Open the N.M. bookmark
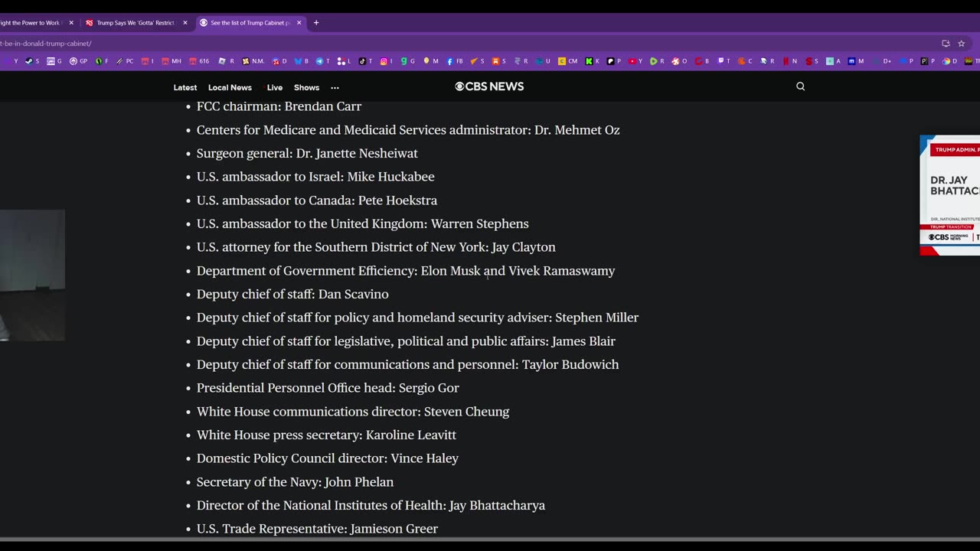Viewport: 980px width, 551px height. point(253,61)
